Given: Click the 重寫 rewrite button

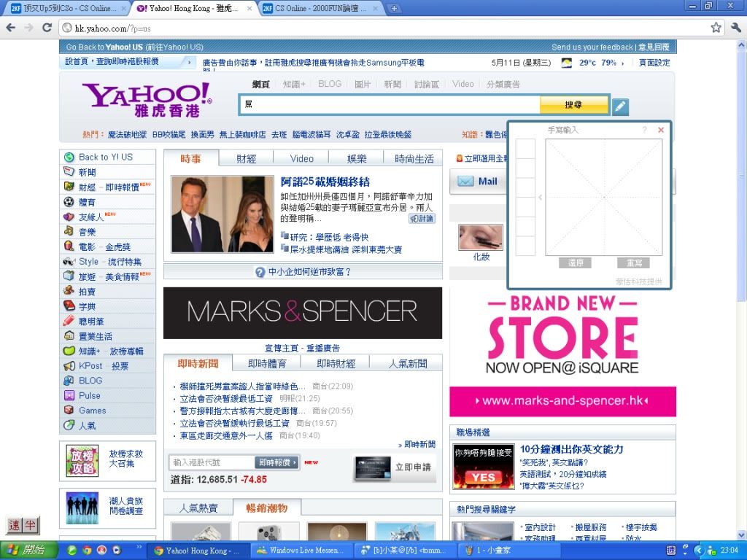Looking at the screenshot, I should point(633,262).
